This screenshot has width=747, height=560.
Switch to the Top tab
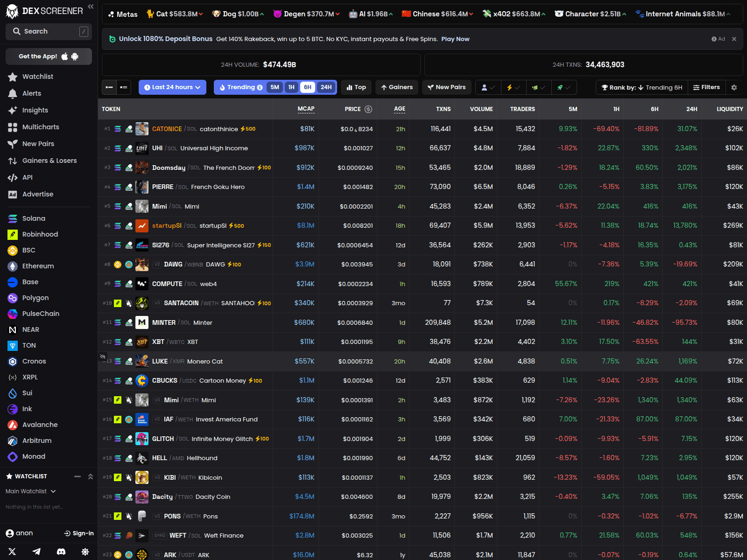click(x=356, y=87)
